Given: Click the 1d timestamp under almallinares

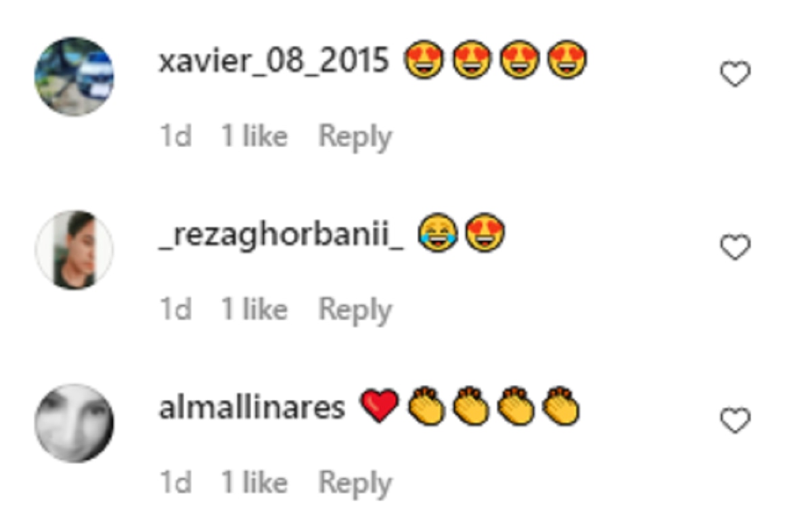Looking at the screenshot, I should click(x=175, y=483).
